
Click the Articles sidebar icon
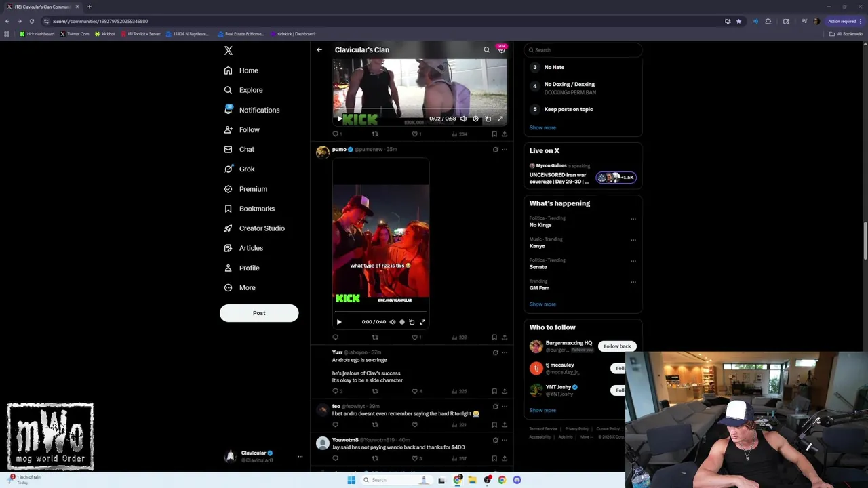228,248
